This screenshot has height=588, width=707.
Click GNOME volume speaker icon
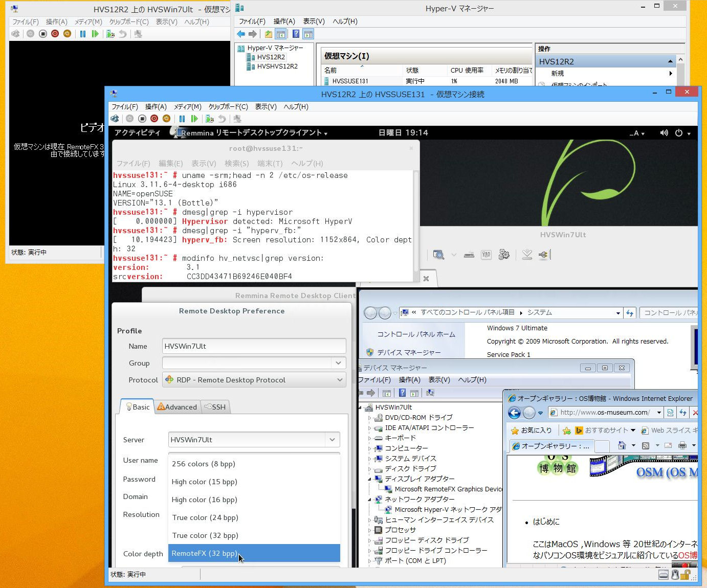click(664, 133)
